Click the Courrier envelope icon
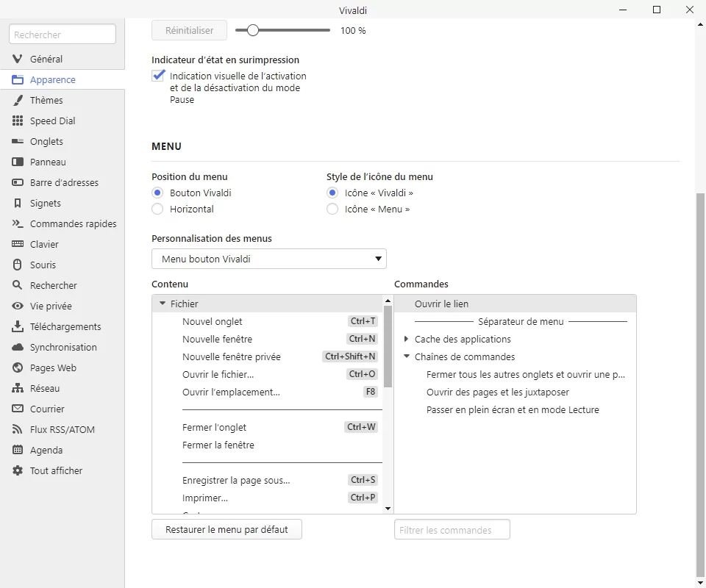The width and height of the screenshot is (706, 588). pos(17,409)
